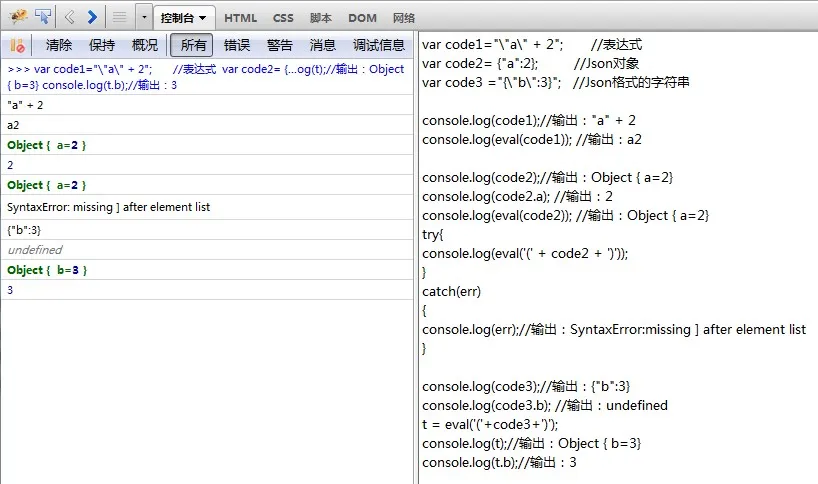Open the 网络 panel tab
The width and height of the screenshot is (818, 484).
[x=404, y=18]
